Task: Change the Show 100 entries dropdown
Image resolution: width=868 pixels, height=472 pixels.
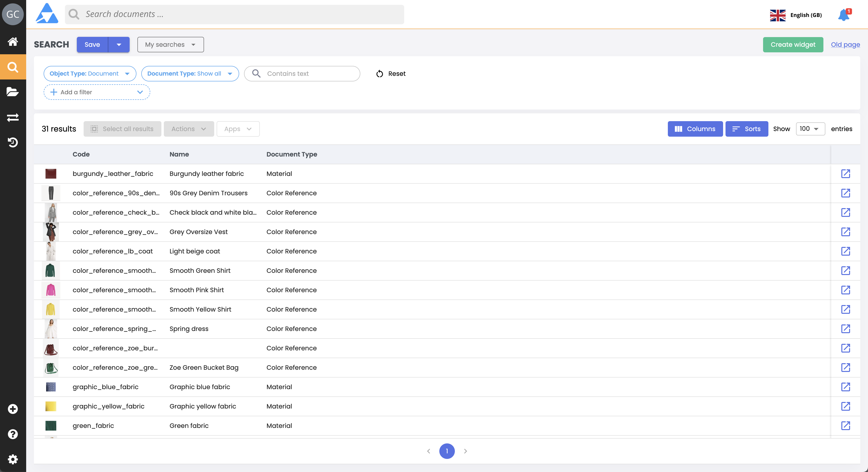Action: [x=810, y=129]
